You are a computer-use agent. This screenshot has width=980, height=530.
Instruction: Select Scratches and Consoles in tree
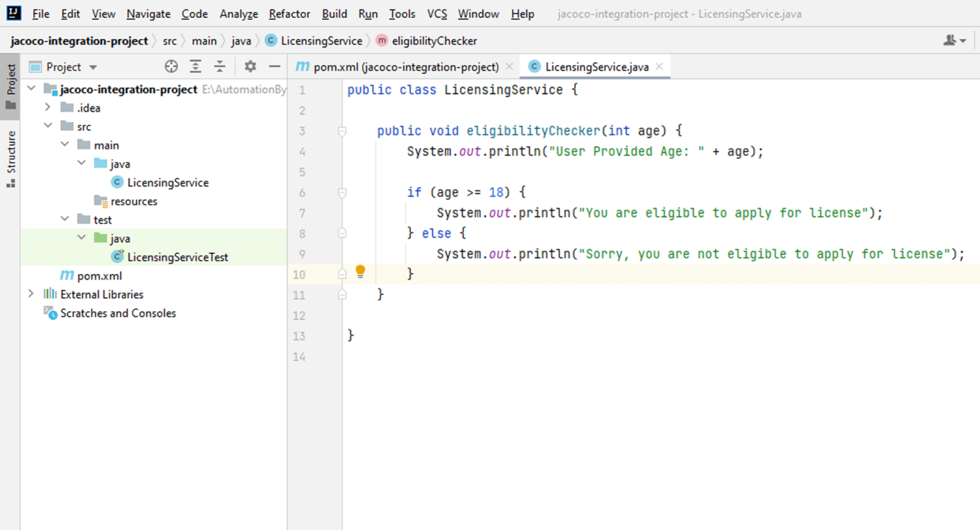117,313
